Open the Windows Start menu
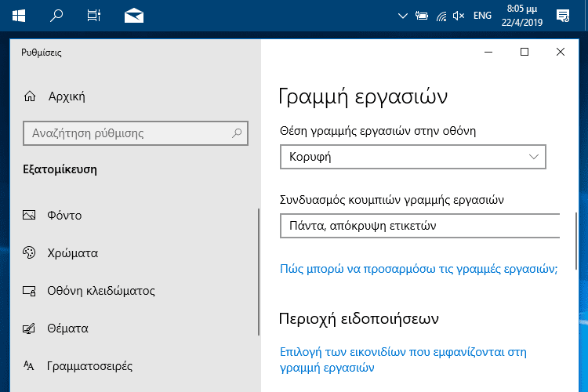The width and height of the screenshot is (588, 392). (19, 16)
